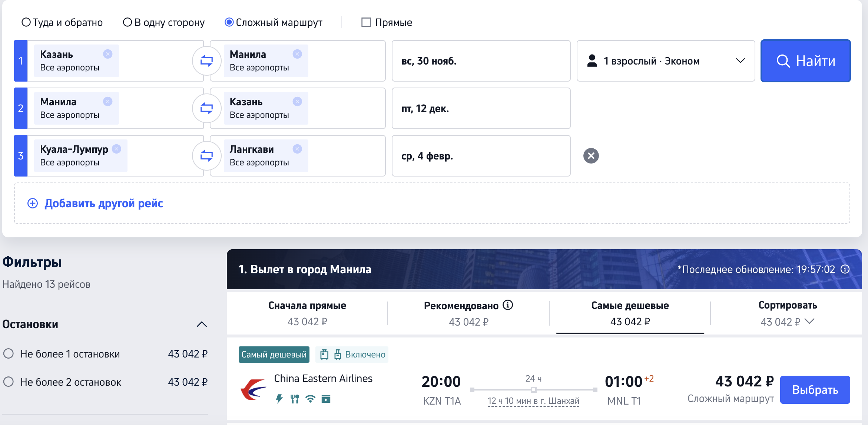Clear Куала-Лумпур departure chip
The width and height of the screenshot is (868, 425).
[x=117, y=149]
